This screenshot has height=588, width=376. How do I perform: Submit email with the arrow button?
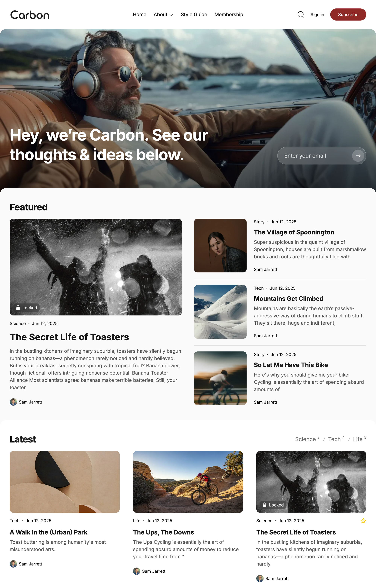358,156
